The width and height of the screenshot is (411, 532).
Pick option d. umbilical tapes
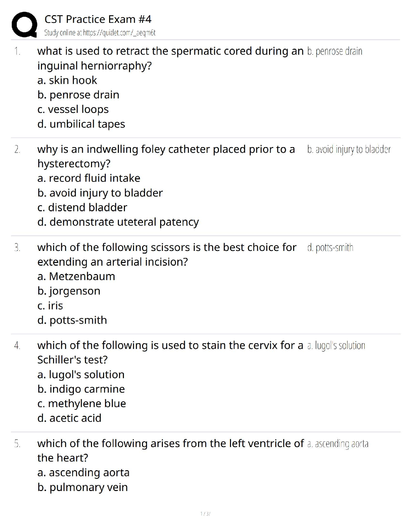pyautogui.click(x=81, y=124)
